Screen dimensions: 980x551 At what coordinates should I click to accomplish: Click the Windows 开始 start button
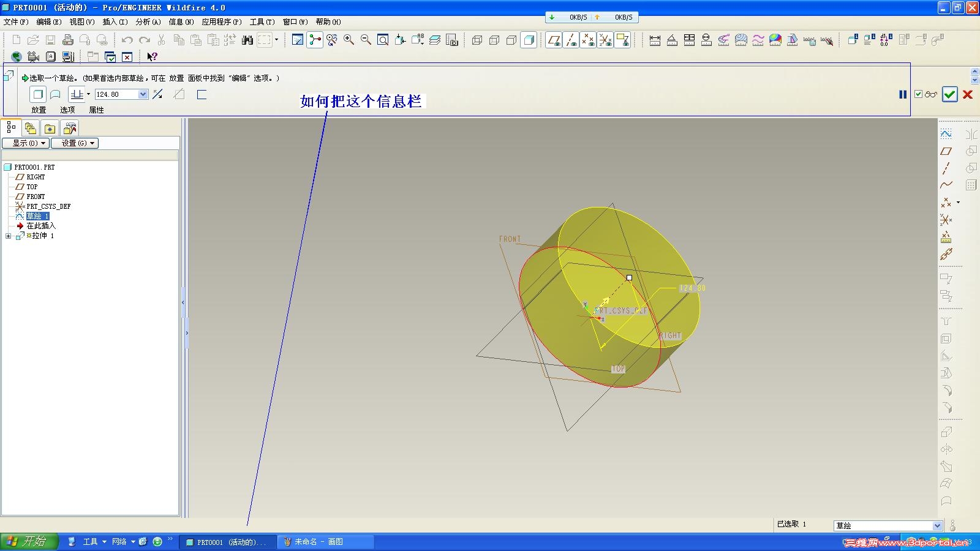coord(29,542)
